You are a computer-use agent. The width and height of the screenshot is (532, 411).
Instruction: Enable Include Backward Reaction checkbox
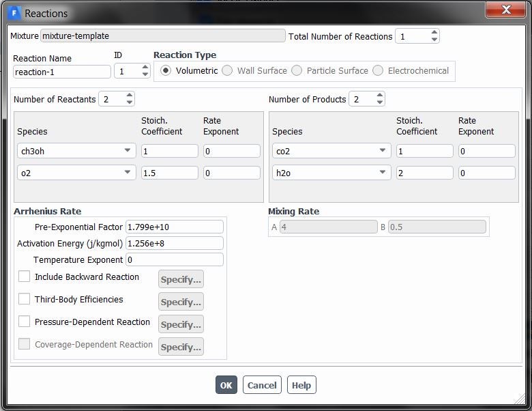point(25,277)
